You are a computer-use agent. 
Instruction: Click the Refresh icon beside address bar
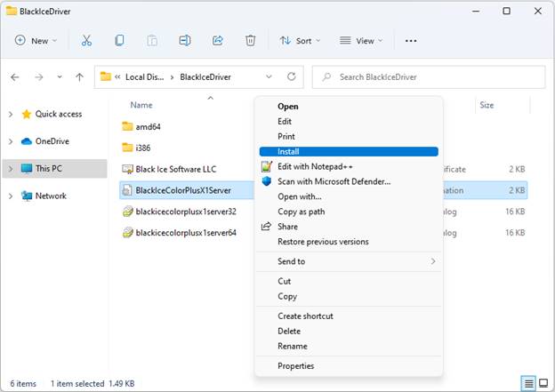[292, 77]
